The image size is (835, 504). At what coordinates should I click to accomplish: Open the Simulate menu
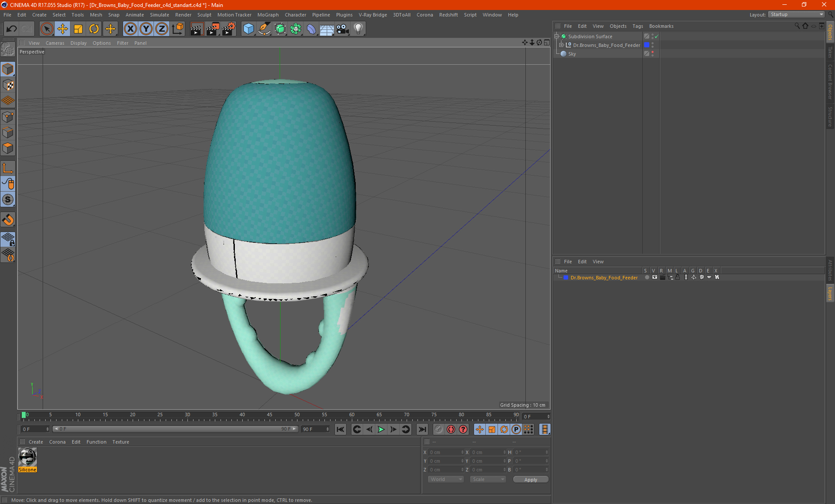tap(160, 15)
